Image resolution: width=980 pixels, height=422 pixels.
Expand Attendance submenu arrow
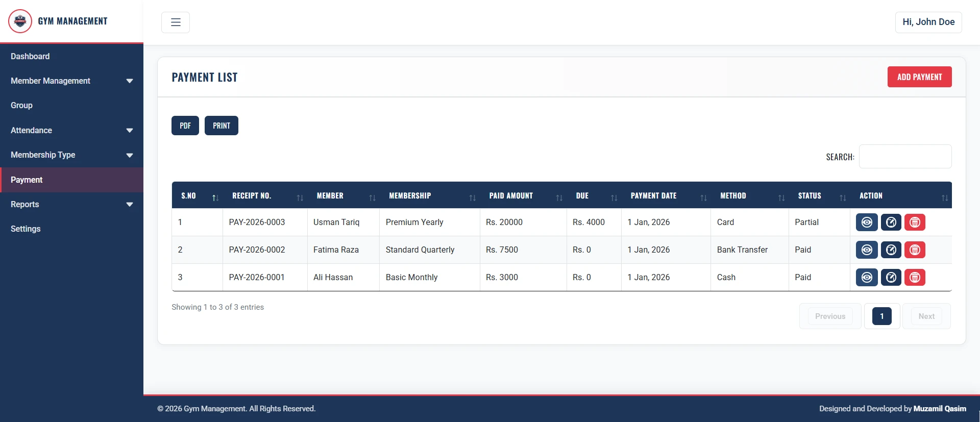pos(130,131)
